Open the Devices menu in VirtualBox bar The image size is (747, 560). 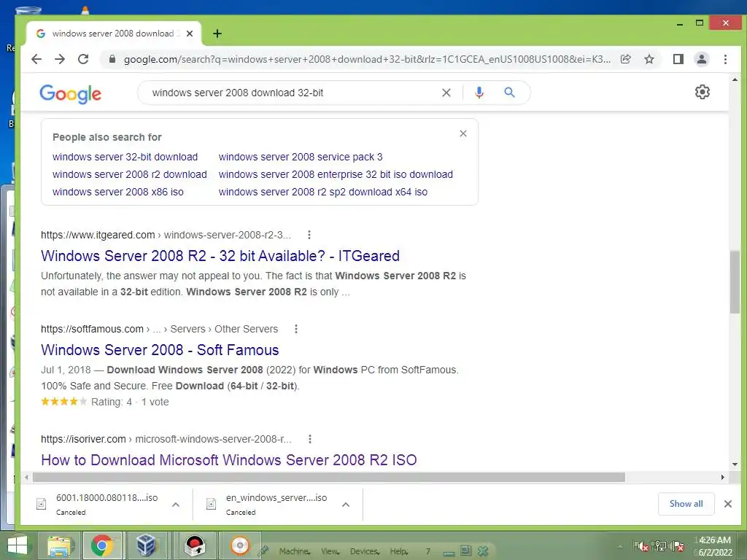[x=365, y=551]
